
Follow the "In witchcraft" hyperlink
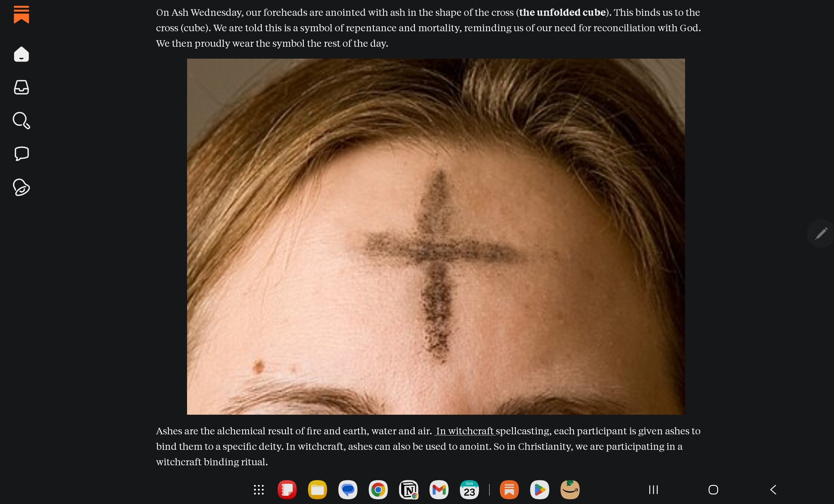[x=465, y=431]
